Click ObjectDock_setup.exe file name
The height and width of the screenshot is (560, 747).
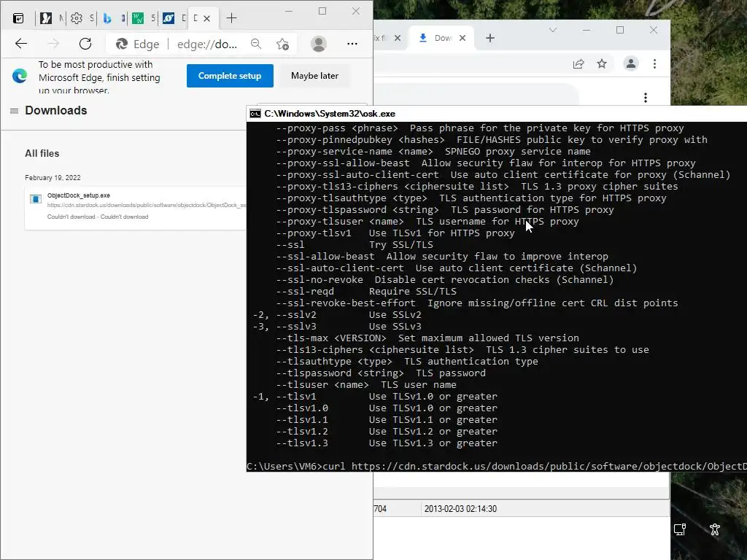(79, 195)
